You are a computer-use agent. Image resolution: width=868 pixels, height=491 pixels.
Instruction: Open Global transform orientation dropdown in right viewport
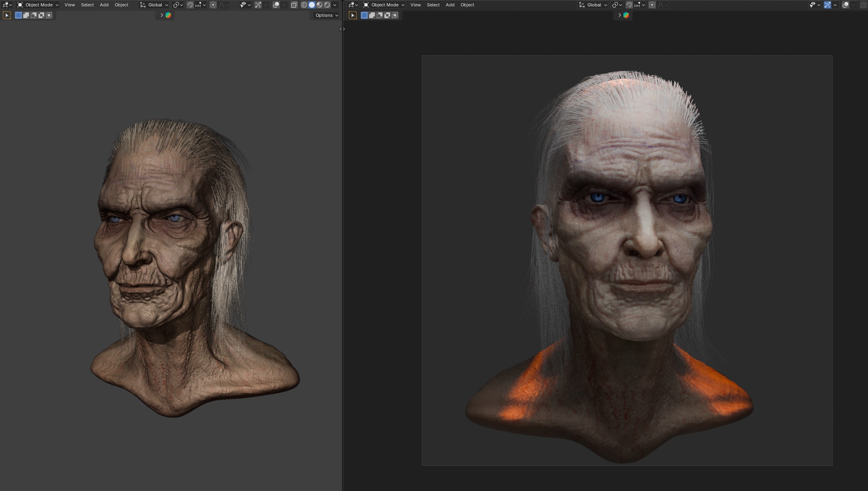pyautogui.click(x=593, y=5)
